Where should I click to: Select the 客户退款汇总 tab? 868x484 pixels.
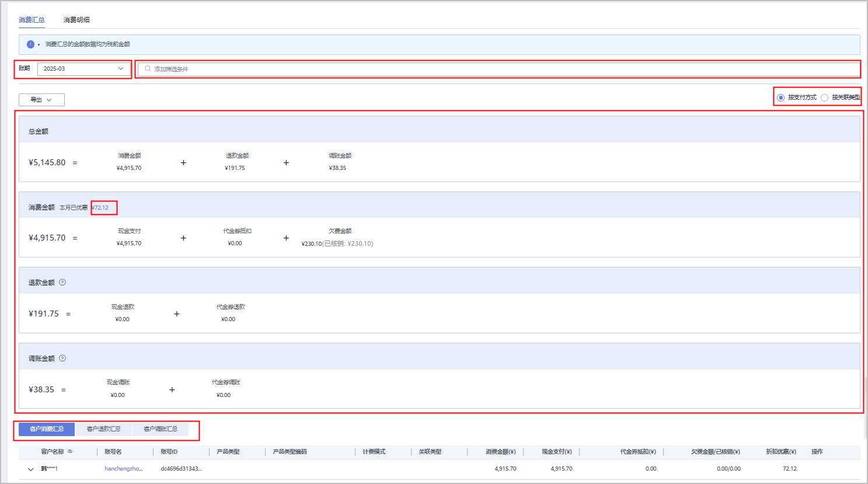(103, 429)
